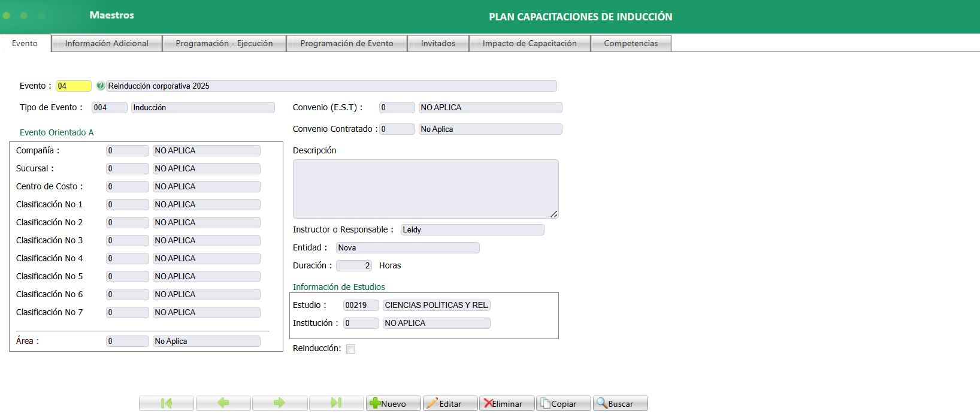Open the Programación - Ejecución tab

coord(224,43)
